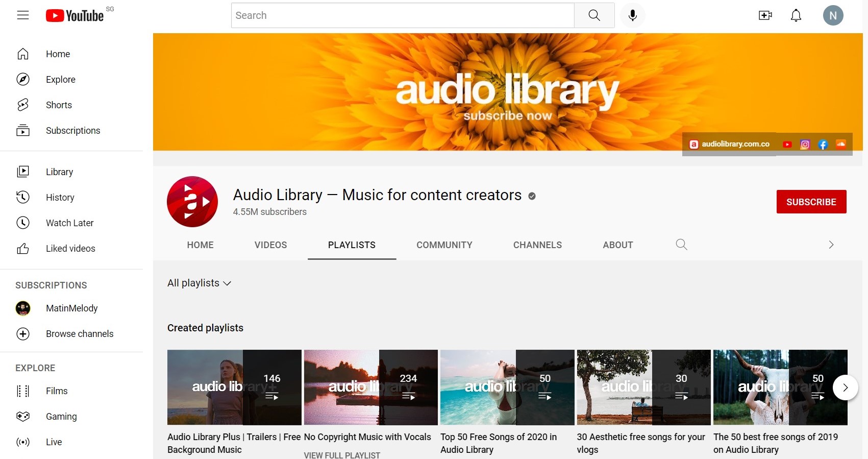The image size is (868, 459).
Task: Click channel name 'Audio Library — Music for content creators'
Action: (377, 195)
